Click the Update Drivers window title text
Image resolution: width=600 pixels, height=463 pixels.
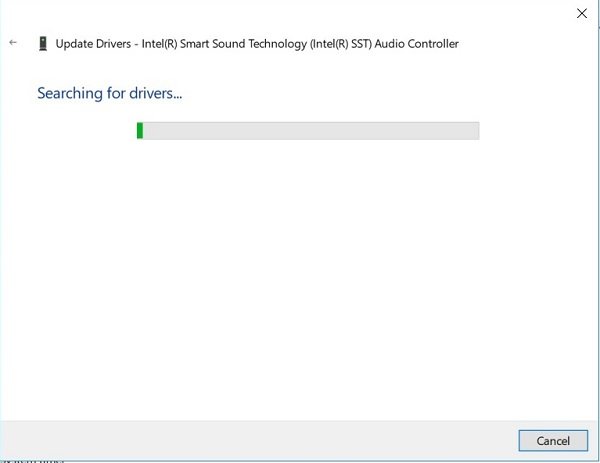coord(257,44)
